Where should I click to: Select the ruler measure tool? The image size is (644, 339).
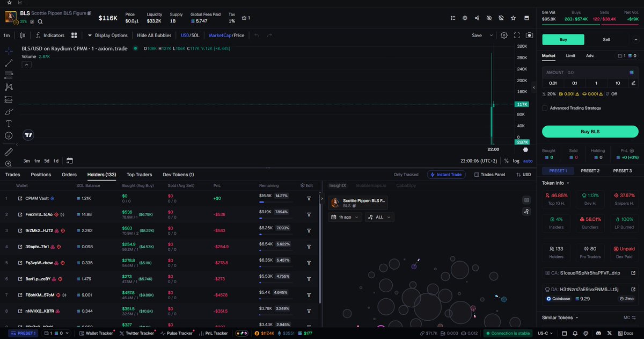(9, 152)
